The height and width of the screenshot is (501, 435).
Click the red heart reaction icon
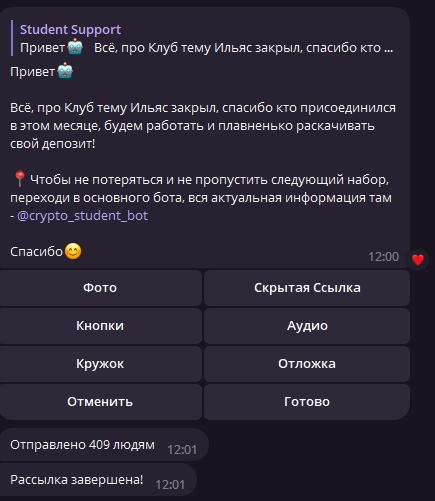click(x=417, y=259)
